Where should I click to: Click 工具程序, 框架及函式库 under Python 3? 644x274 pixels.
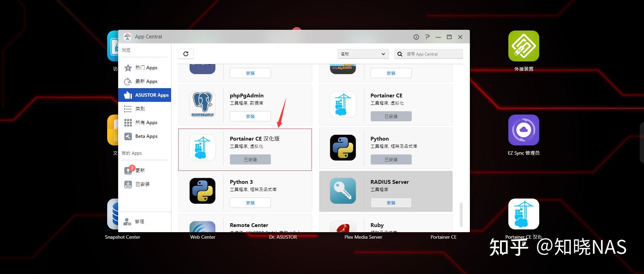coord(253,189)
